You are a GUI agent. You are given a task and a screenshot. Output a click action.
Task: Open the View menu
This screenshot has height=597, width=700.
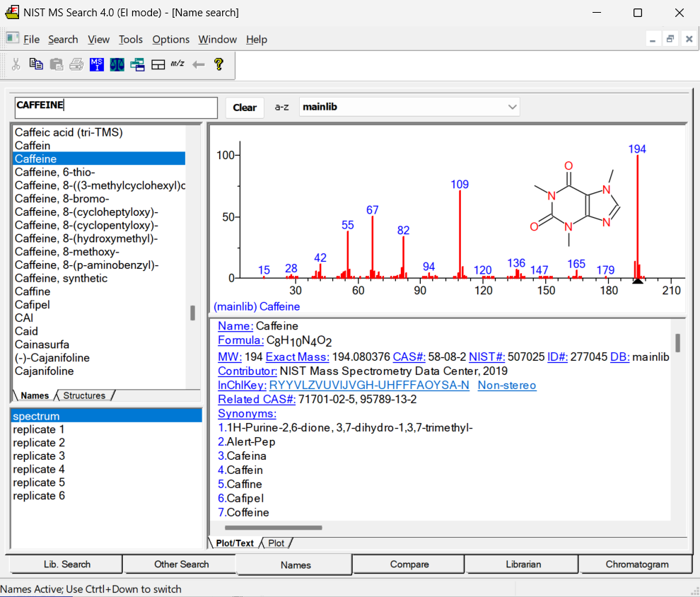click(x=99, y=40)
